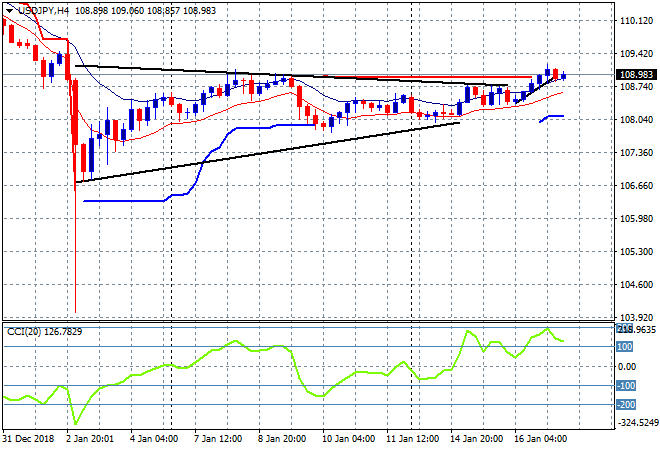Image resolution: width=660 pixels, height=450 pixels.
Task: Click the 2 Jan 20:01 time label
Action: pos(90,439)
